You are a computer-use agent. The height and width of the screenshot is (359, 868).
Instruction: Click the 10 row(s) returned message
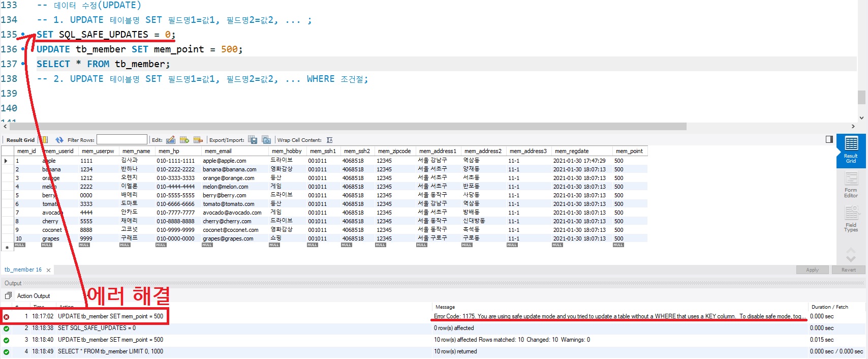tap(455, 351)
